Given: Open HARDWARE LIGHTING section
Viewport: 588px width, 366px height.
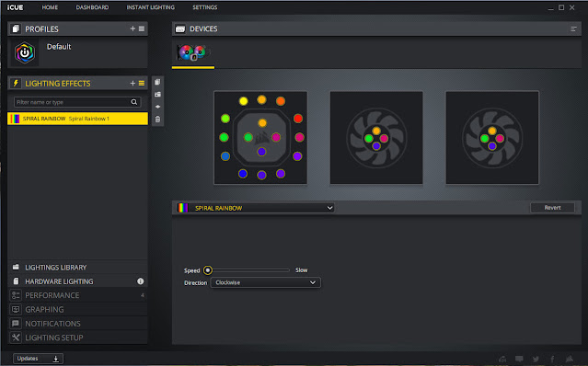Looking at the screenshot, I should (x=77, y=281).
